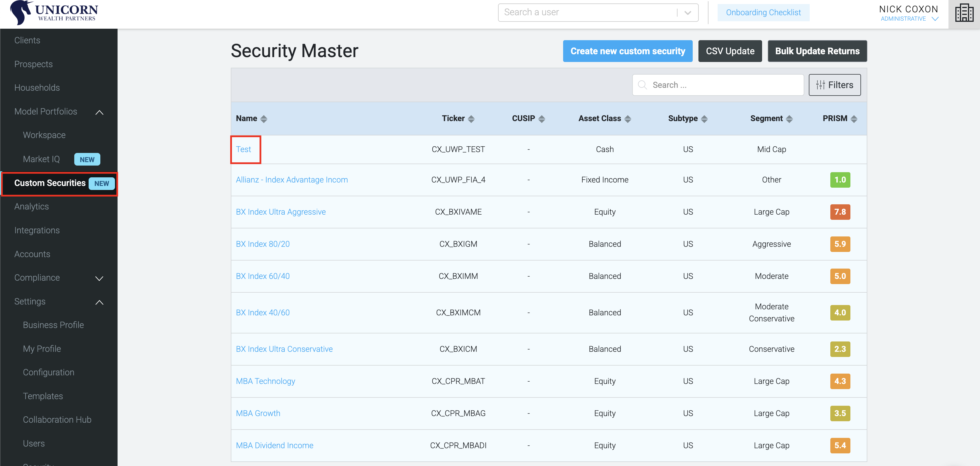Open Integrations in sidebar
The height and width of the screenshot is (466, 980).
coord(37,230)
